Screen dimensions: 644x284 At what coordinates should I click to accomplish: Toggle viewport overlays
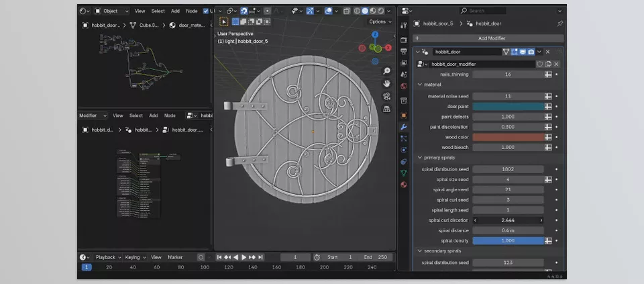[328, 11]
